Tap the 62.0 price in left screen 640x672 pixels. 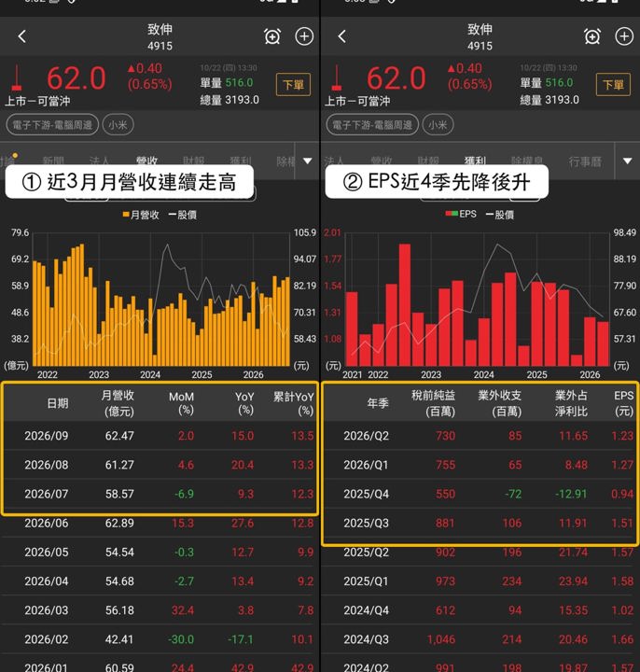(77, 78)
